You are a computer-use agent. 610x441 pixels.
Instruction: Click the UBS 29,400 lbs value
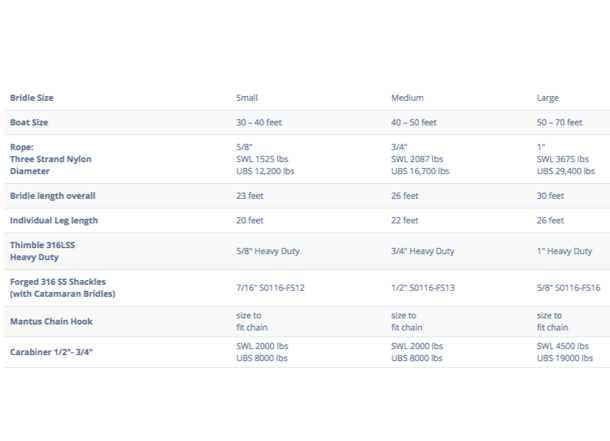tap(566, 171)
